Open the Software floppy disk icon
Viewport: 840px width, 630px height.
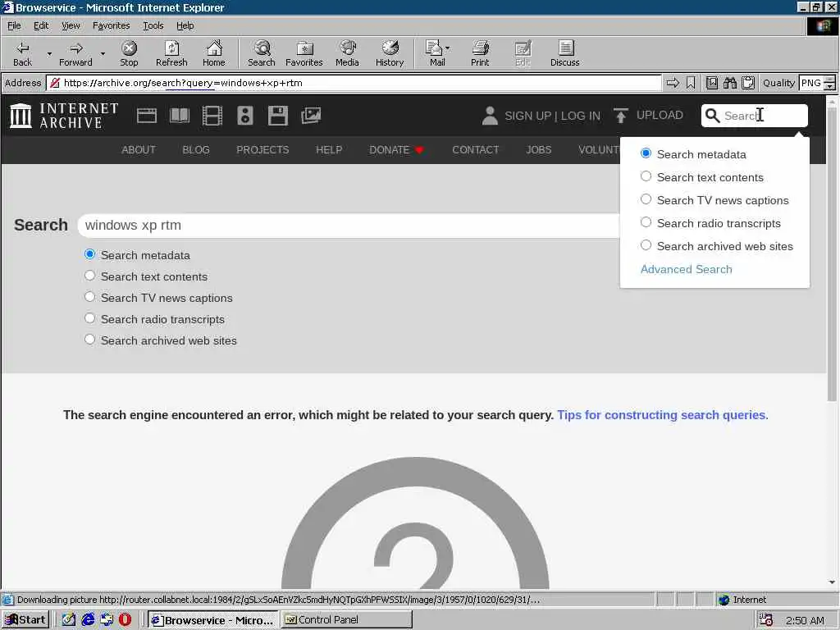[x=278, y=115]
